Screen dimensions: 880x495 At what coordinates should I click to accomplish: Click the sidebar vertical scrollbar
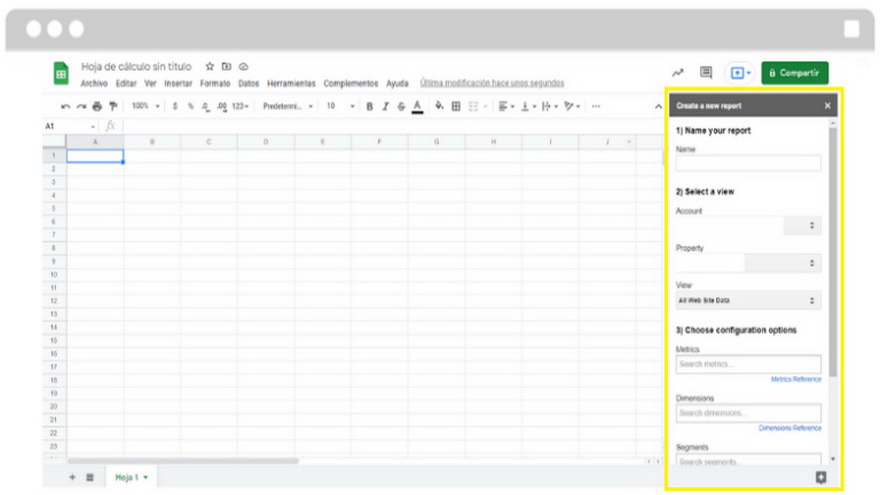pyautogui.click(x=833, y=251)
